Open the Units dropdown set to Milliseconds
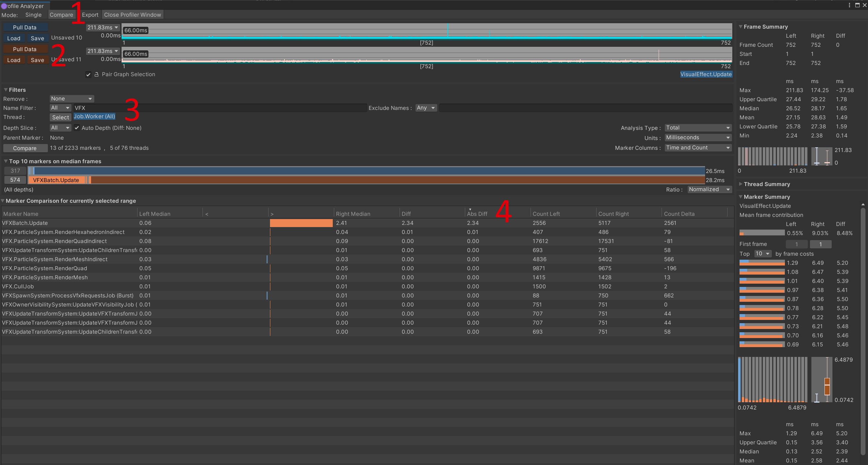This screenshot has height=465, width=868. tap(698, 137)
